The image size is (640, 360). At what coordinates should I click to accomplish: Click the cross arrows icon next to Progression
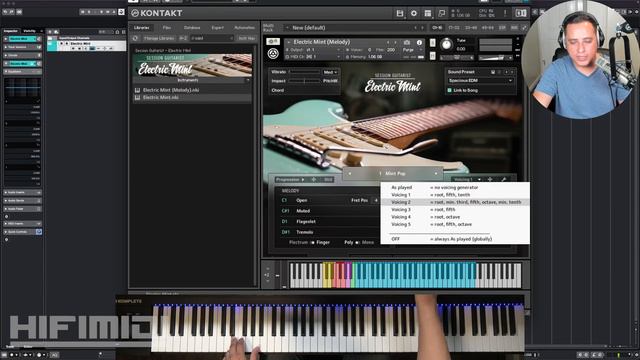[313, 180]
